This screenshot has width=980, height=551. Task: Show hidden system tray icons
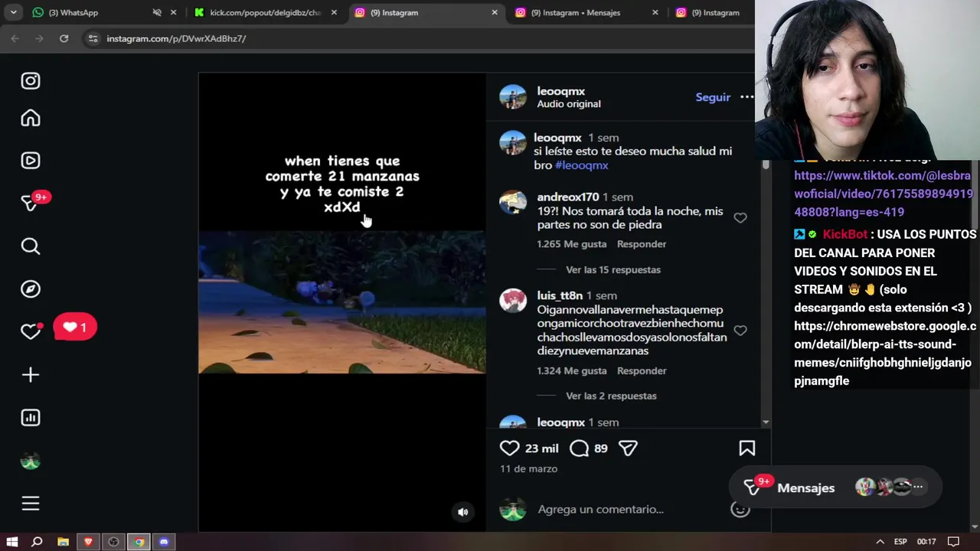(x=880, y=542)
